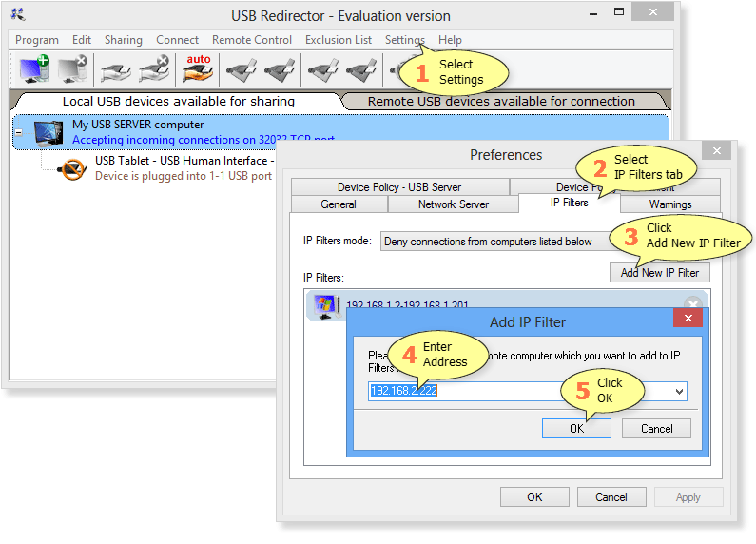Click Cancel in the Add IP Filter dialog
The height and width of the screenshot is (544, 756).
(656, 429)
